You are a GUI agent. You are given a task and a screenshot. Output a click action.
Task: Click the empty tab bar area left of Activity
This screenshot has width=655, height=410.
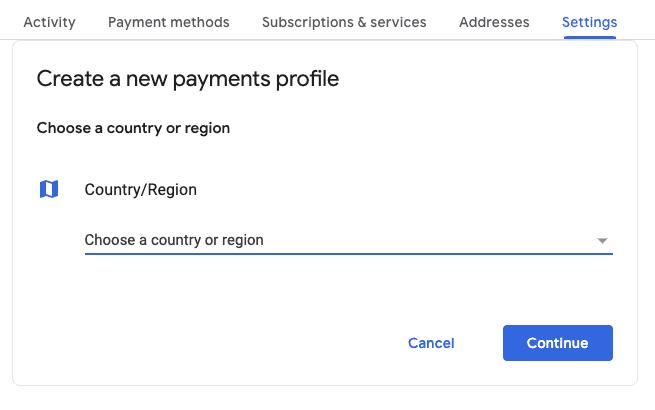(x=8, y=22)
